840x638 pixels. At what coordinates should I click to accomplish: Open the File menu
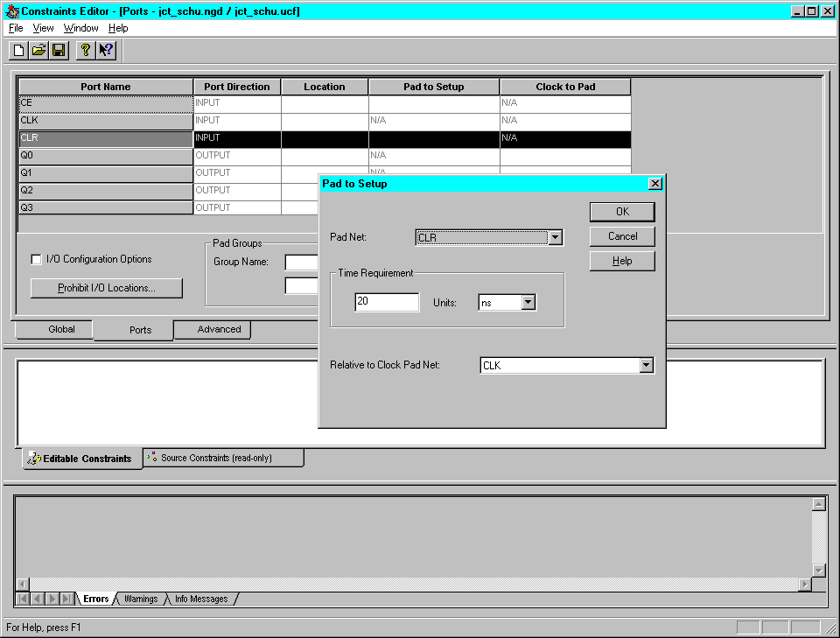click(16, 28)
